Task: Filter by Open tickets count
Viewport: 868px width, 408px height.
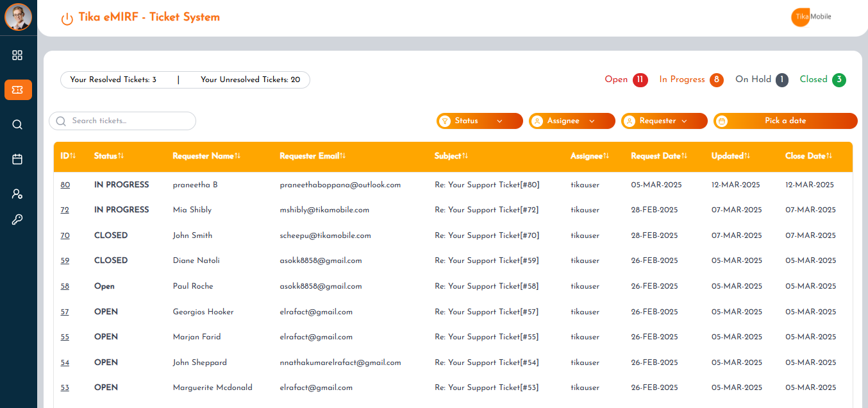Action: coord(626,80)
